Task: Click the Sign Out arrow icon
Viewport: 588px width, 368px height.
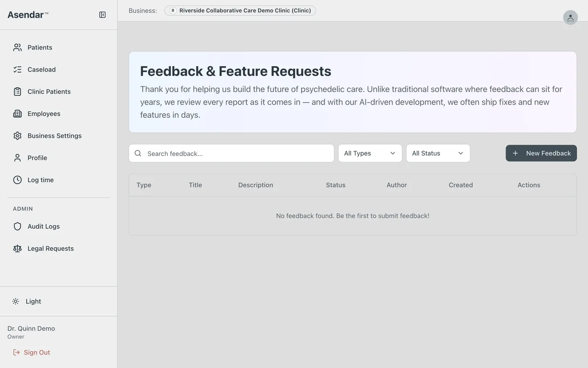Action: [x=17, y=352]
